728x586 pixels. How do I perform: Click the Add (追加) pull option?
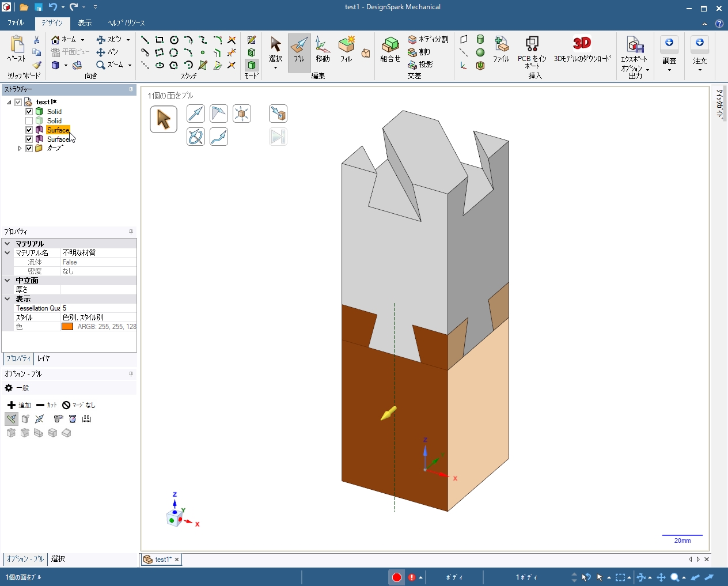click(x=19, y=405)
